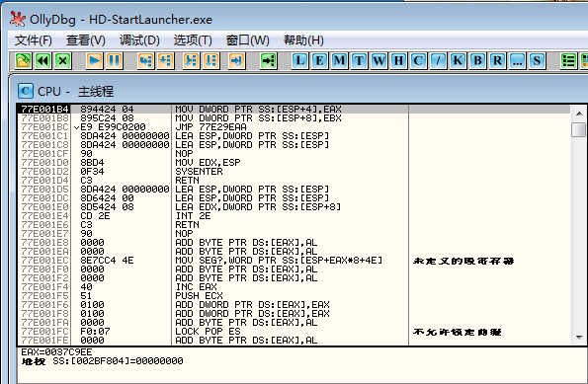
Task: Select the INC EAX instruction row
Action: pyautogui.click(x=294, y=287)
